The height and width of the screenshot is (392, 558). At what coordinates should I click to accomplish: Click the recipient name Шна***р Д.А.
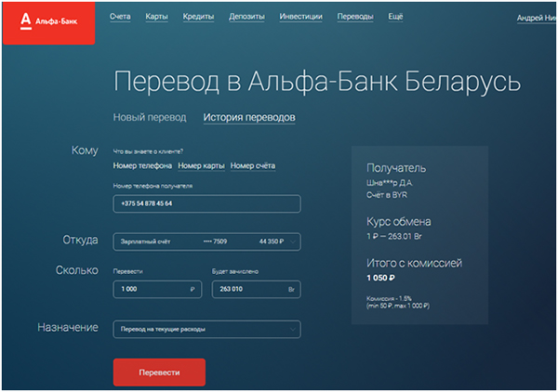(x=390, y=183)
